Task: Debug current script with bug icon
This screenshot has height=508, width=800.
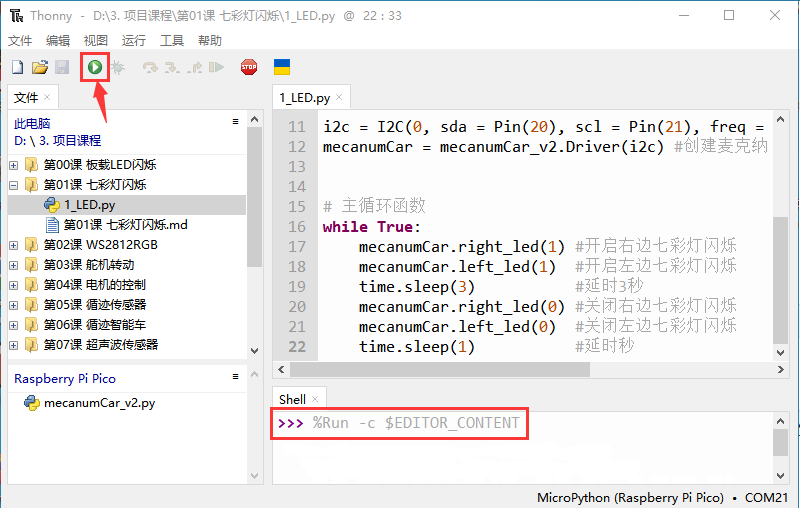Action: (x=118, y=67)
